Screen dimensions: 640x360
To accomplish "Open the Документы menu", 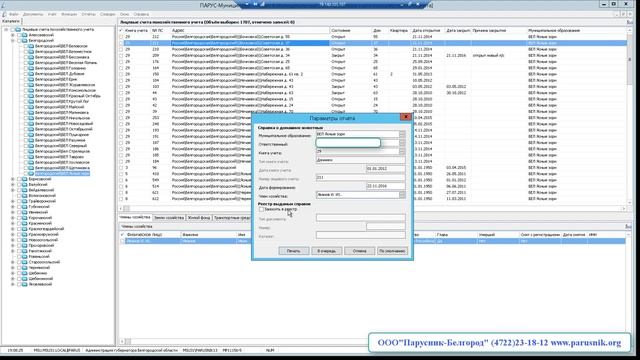I will click(33, 14).
